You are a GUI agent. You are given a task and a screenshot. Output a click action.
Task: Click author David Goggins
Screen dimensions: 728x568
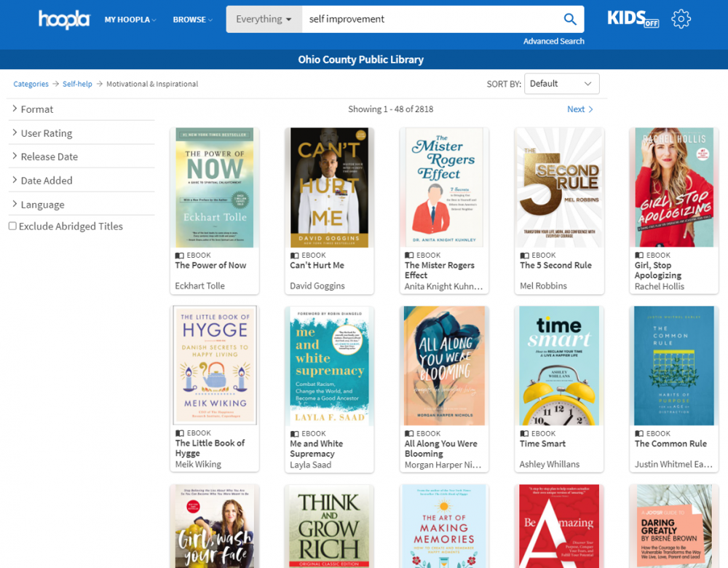(x=317, y=286)
